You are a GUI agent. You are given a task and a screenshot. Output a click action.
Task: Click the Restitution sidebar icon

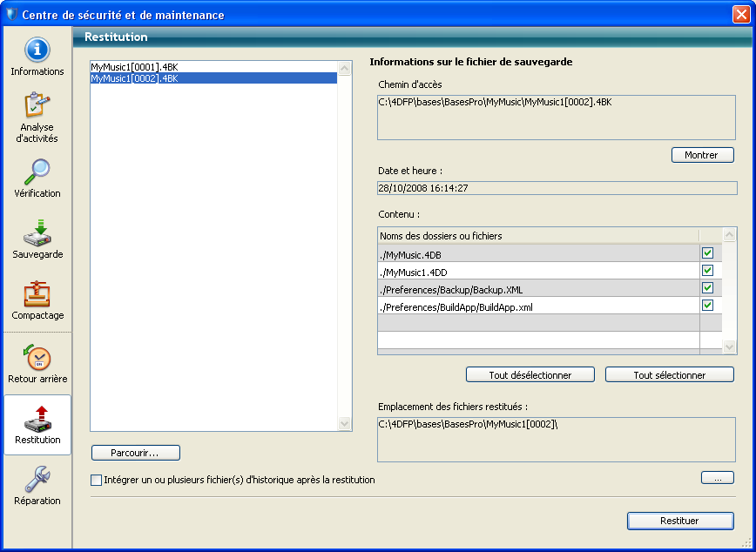coord(37,419)
